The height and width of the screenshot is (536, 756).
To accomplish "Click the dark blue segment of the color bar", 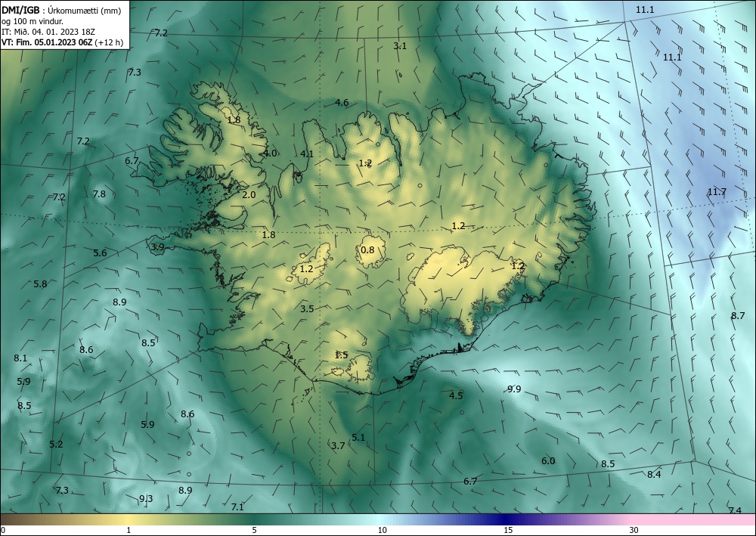I will point(507,519).
